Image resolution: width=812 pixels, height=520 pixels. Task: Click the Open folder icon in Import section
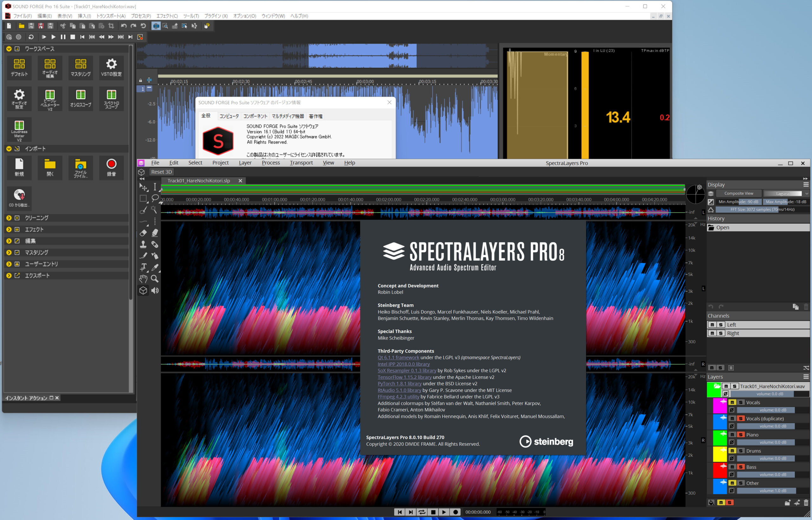pyautogui.click(x=50, y=168)
